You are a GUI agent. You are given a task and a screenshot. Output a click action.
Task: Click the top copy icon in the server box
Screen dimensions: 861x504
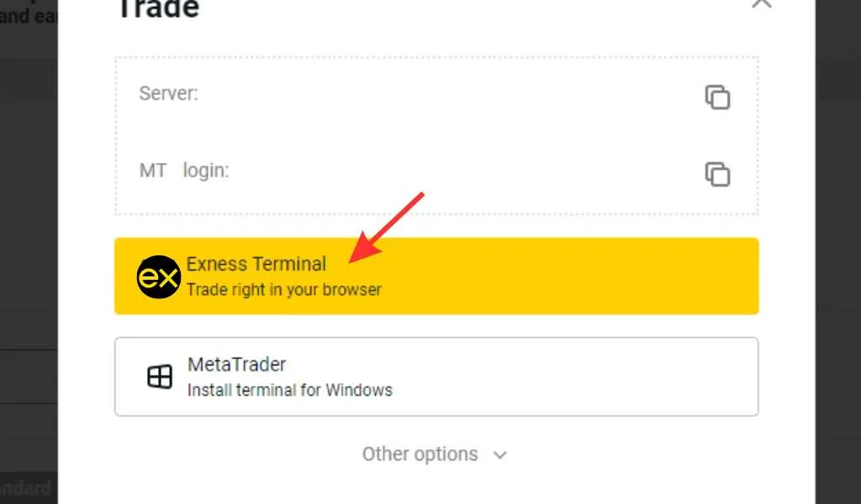(x=716, y=97)
